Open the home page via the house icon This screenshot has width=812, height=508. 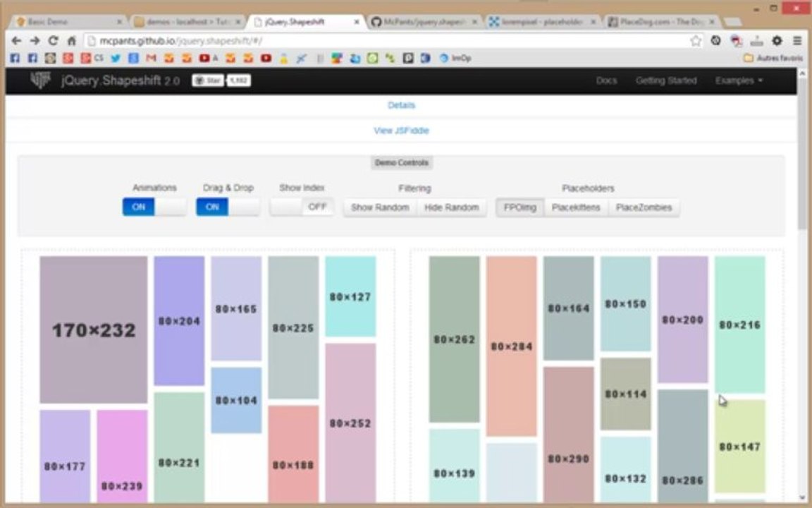(x=71, y=40)
